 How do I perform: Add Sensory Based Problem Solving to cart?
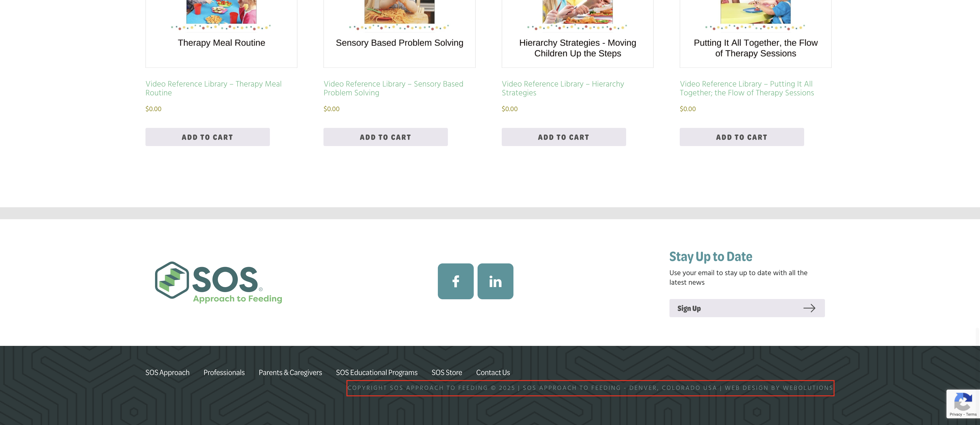[385, 137]
